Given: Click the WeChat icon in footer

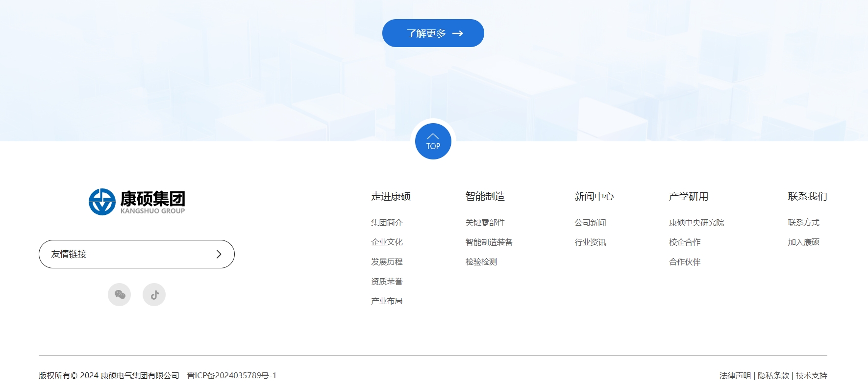Looking at the screenshot, I should point(119,294).
